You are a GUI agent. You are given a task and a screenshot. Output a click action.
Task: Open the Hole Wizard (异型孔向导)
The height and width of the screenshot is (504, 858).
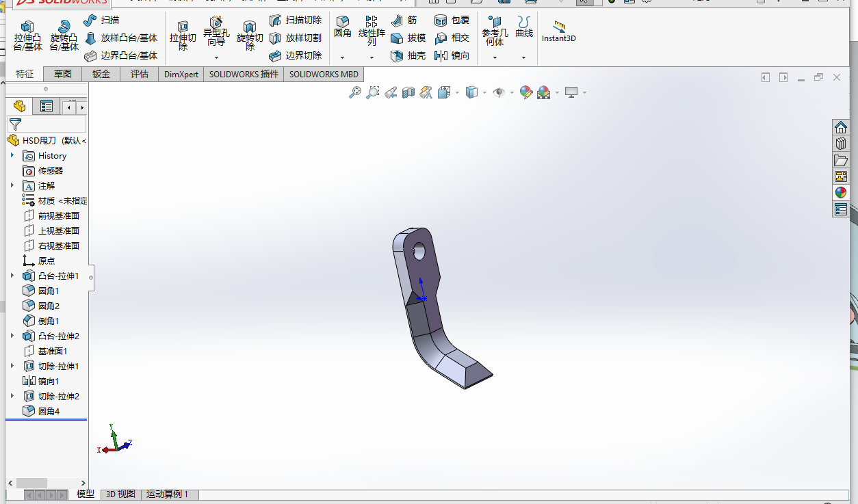pos(216,33)
